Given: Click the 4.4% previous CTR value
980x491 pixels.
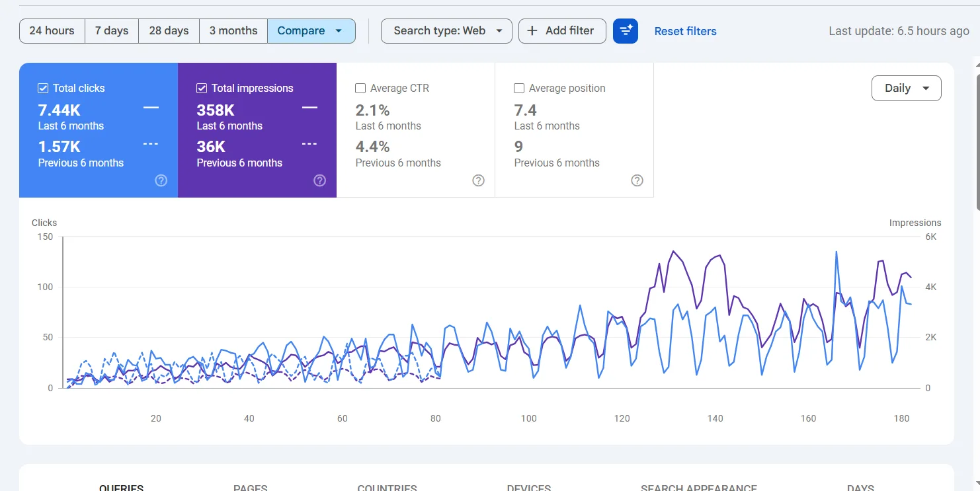Looking at the screenshot, I should click(x=372, y=147).
